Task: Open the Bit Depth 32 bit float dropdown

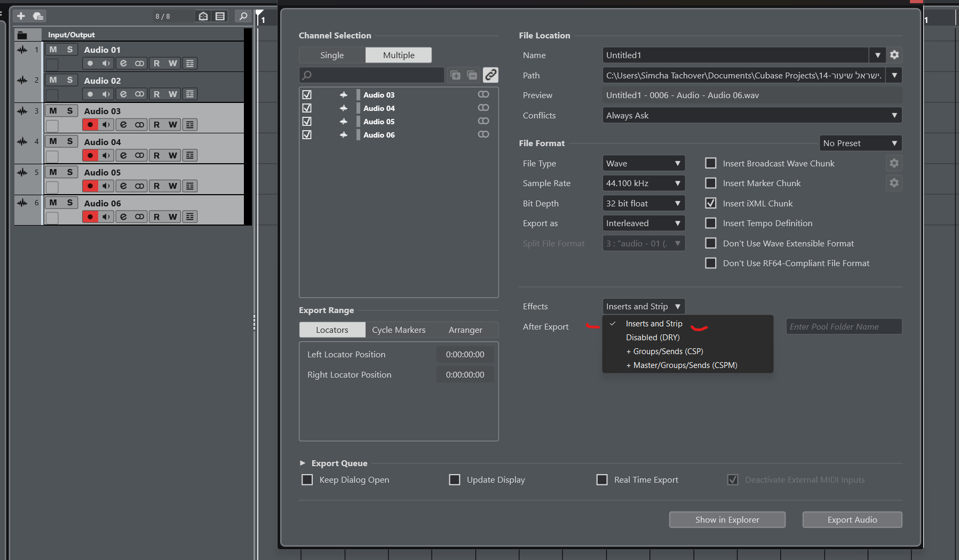Action: click(644, 203)
